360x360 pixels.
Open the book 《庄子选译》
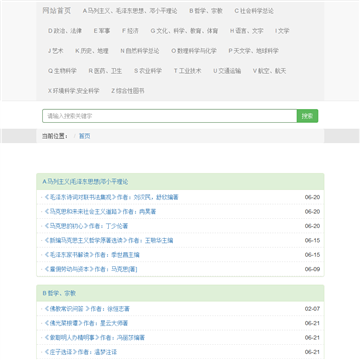80,352
